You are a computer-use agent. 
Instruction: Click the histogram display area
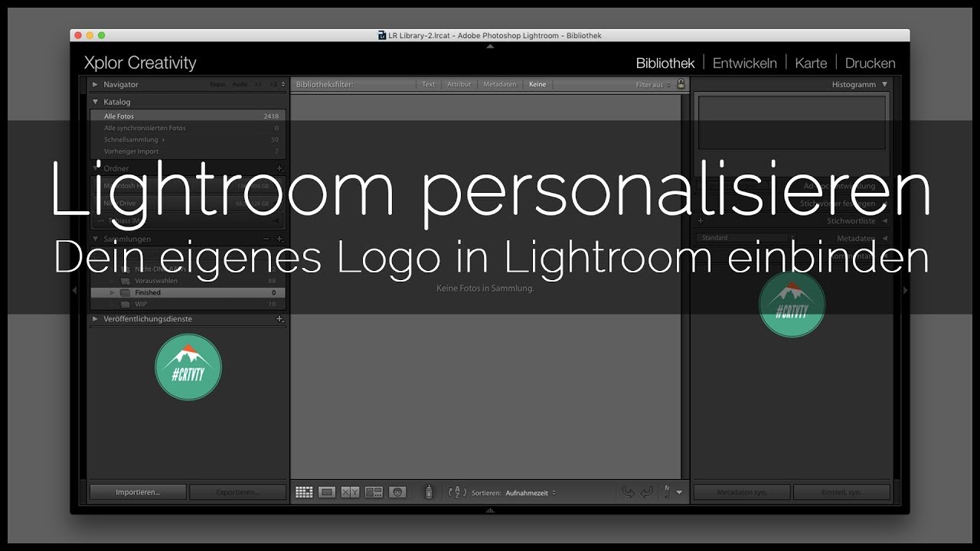click(792, 122)
